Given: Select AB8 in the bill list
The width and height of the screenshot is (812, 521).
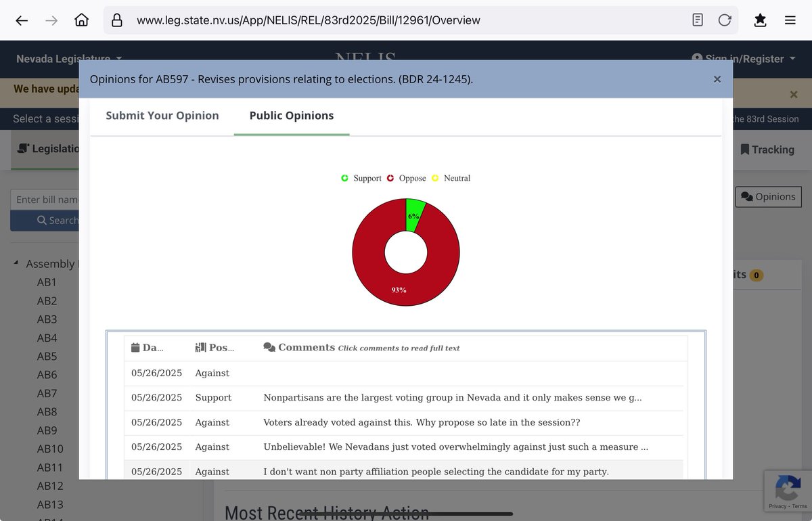Looking at the screenshot, I should click(x=47, y=412).
